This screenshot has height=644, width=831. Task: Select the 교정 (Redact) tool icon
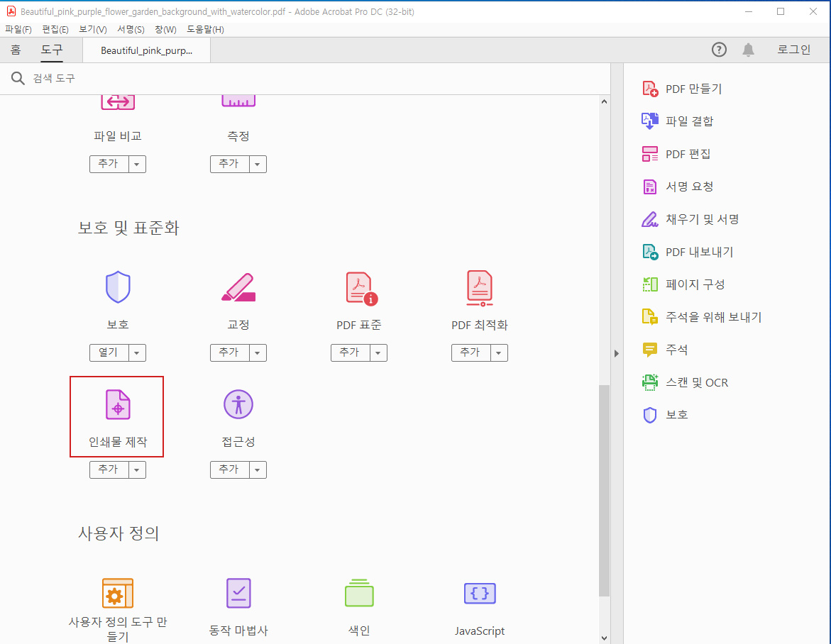coord(238,287)
